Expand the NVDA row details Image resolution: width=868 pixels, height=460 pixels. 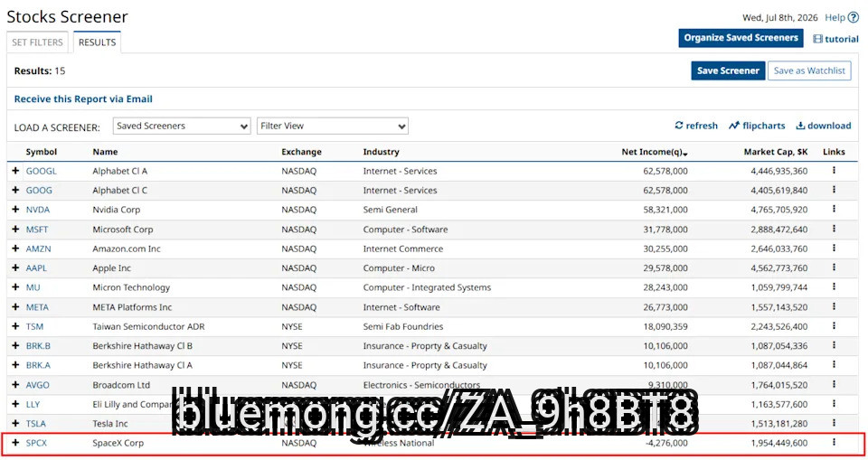[x=15, y=210]
